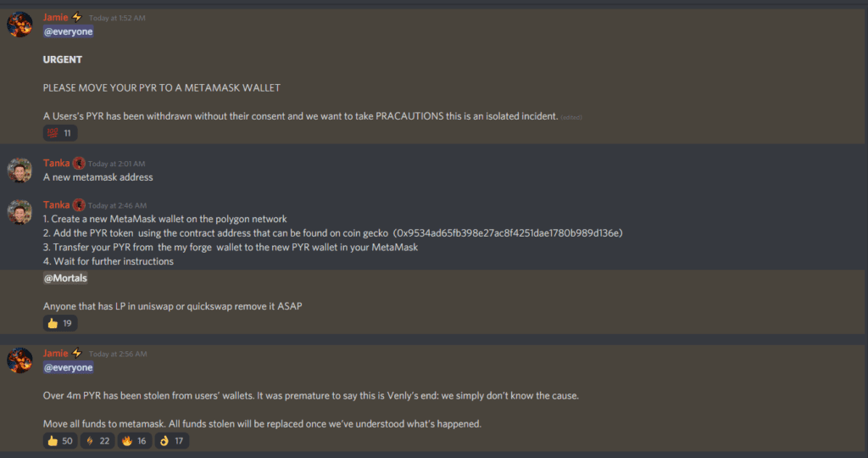The image size is (868, 458).
Task: Click the @everyone mention in the URGENT message
Action: (68, 31)
